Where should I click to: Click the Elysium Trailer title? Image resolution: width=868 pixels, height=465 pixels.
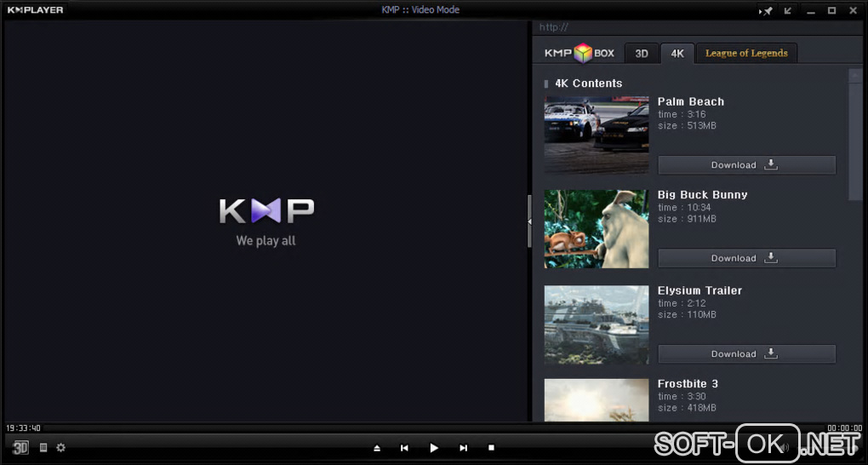point(700,290)
